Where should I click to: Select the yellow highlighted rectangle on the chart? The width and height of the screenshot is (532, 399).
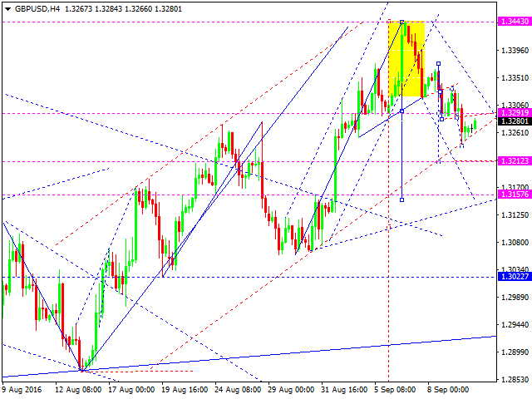[x=406, y=59]
